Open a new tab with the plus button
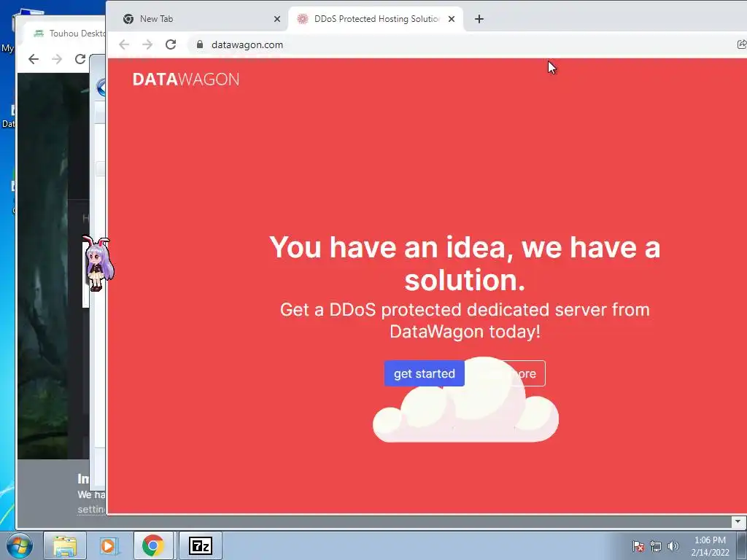 point(479,19)
